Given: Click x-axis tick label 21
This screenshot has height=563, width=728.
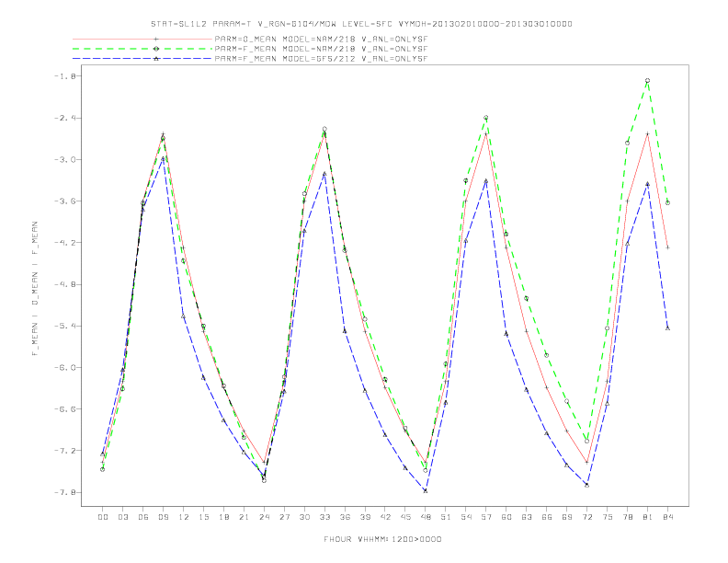Looking at the screenshot, I should coord(244,517).
